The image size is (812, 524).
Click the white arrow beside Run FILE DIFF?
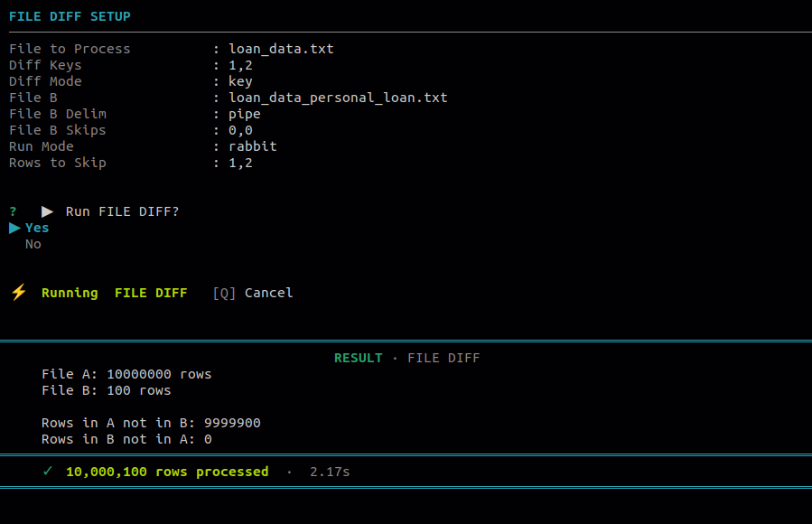click(47, 211)
